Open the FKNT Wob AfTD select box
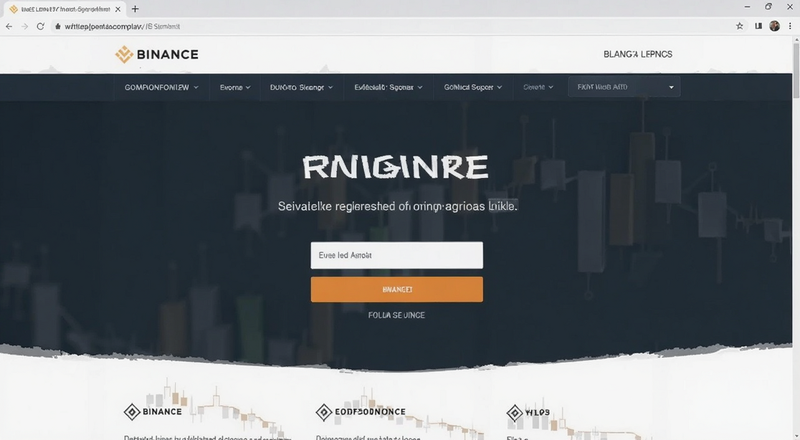800x440 pixels. click(624, 87)
